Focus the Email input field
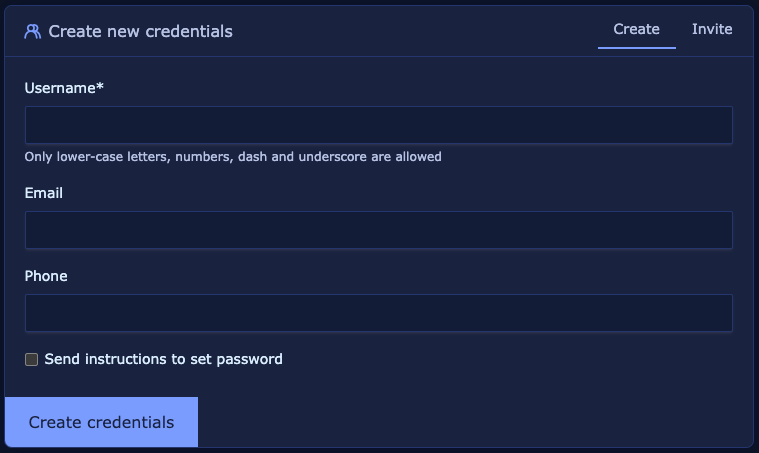759x453 pixels. tap(379, 230)
